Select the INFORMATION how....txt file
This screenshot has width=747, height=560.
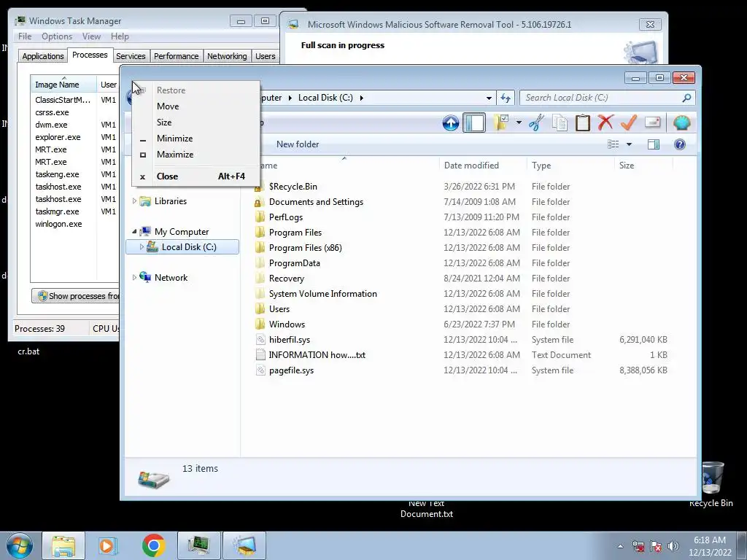pyautogui.click(x=317, y=355)
